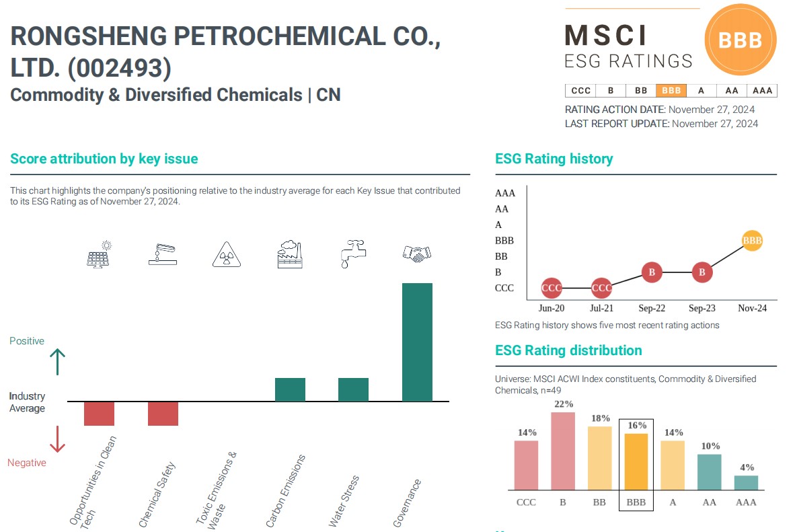The width and height of the screenshot is (795, 532).
Task: Click the Sep-22 B rating marker
Action: pos(652,272)
